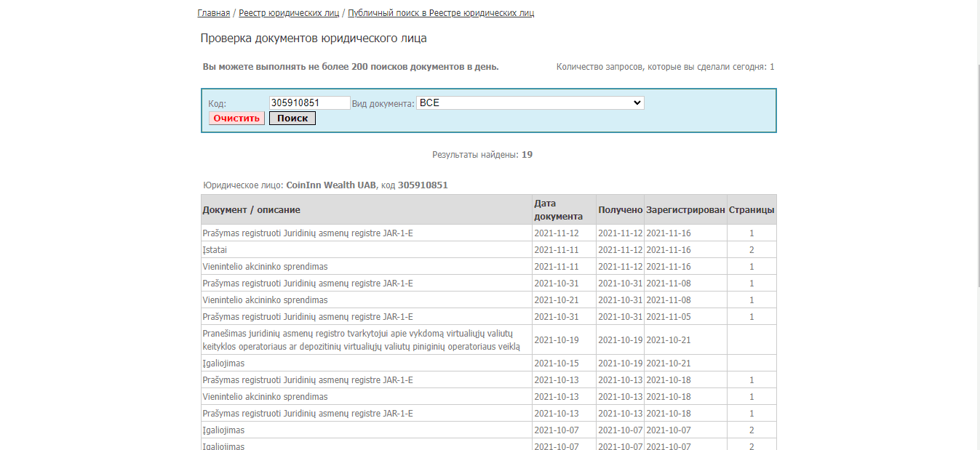Click the Поиск button
This screenshot has width=980, height=450.
tap(292, 118)
